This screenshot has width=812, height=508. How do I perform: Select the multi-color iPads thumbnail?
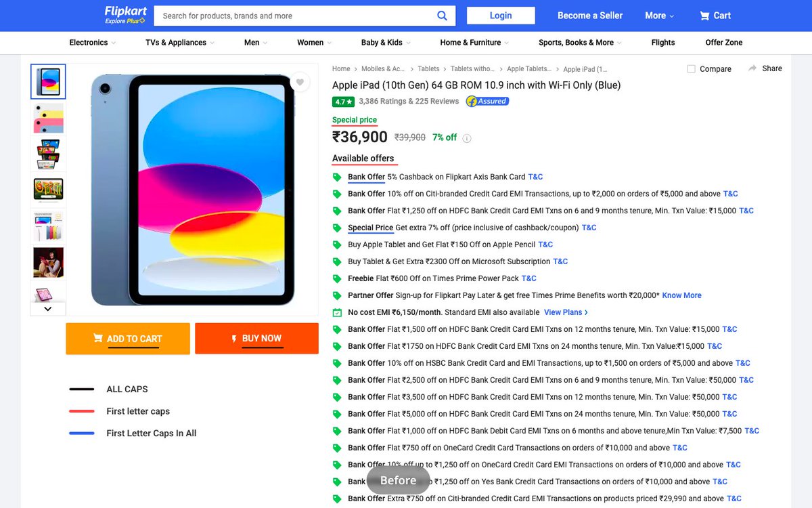tap(48, 119)
